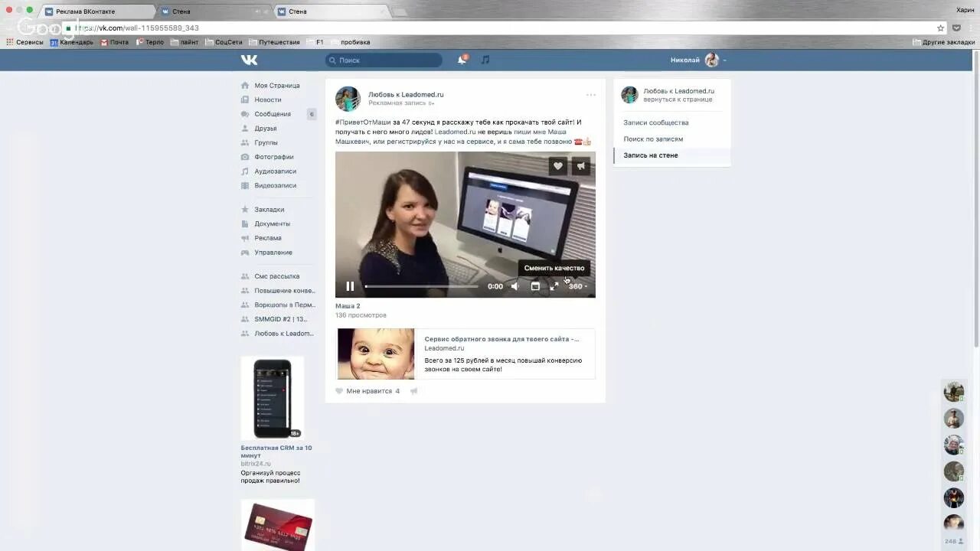Bookmark the page with star icon
Image resolution: width=980 pixels, height=551 pixels.
click(x=941, y=28)
